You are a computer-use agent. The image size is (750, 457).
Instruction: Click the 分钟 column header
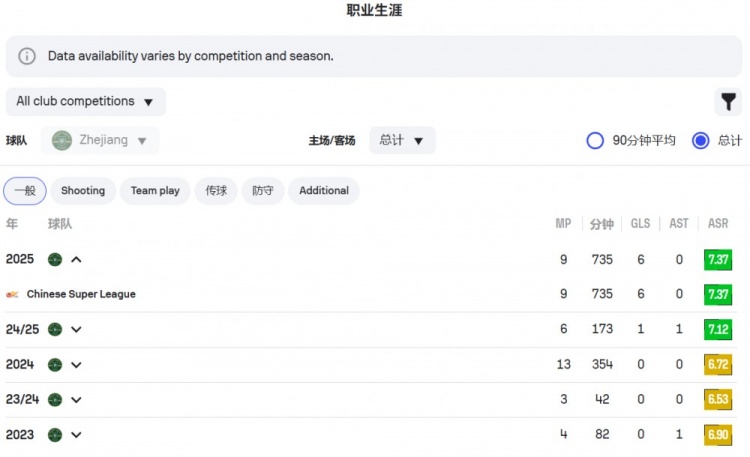point(602,223)
